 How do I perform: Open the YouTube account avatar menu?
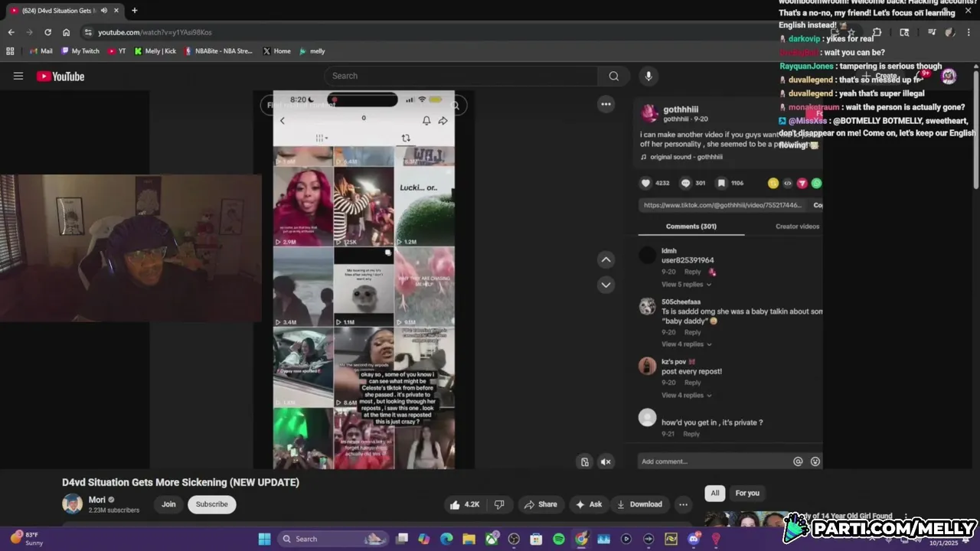coord(949,76)
